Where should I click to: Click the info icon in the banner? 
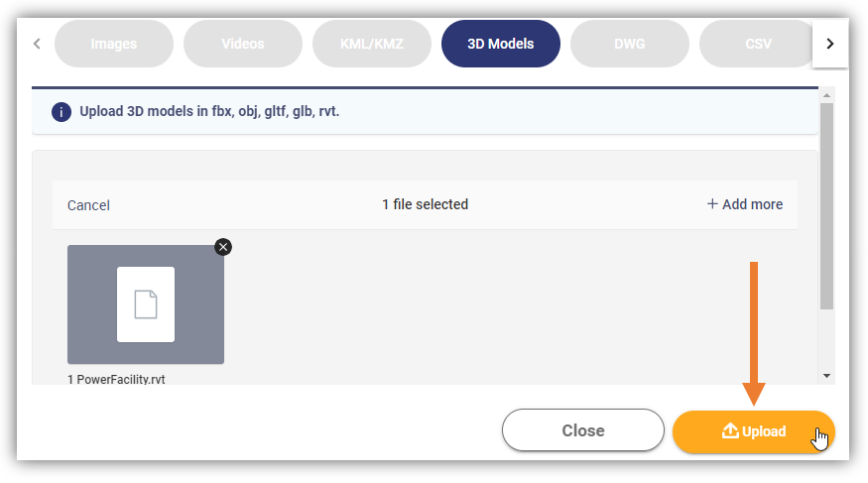pyautogui.click(x=62, y=112)
